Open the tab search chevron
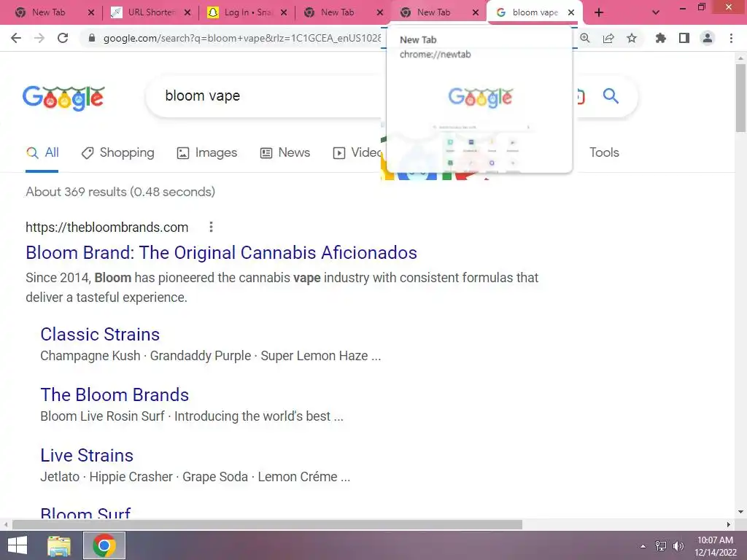 (656, 12)
